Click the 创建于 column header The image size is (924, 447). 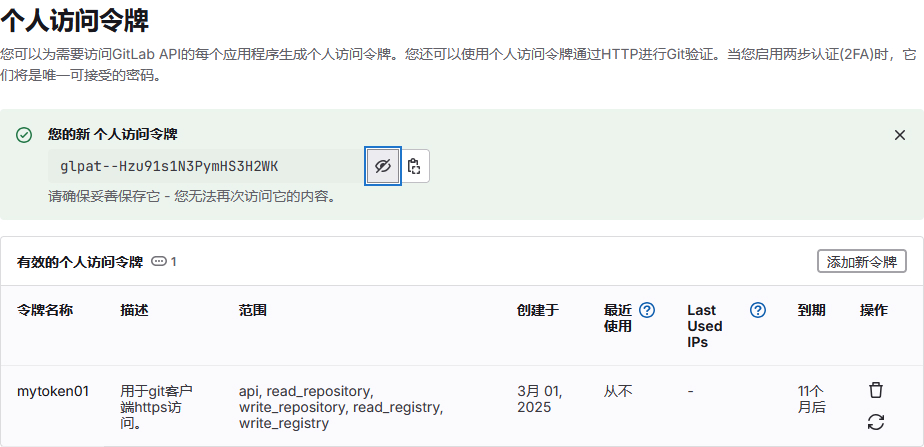(538, 310)
